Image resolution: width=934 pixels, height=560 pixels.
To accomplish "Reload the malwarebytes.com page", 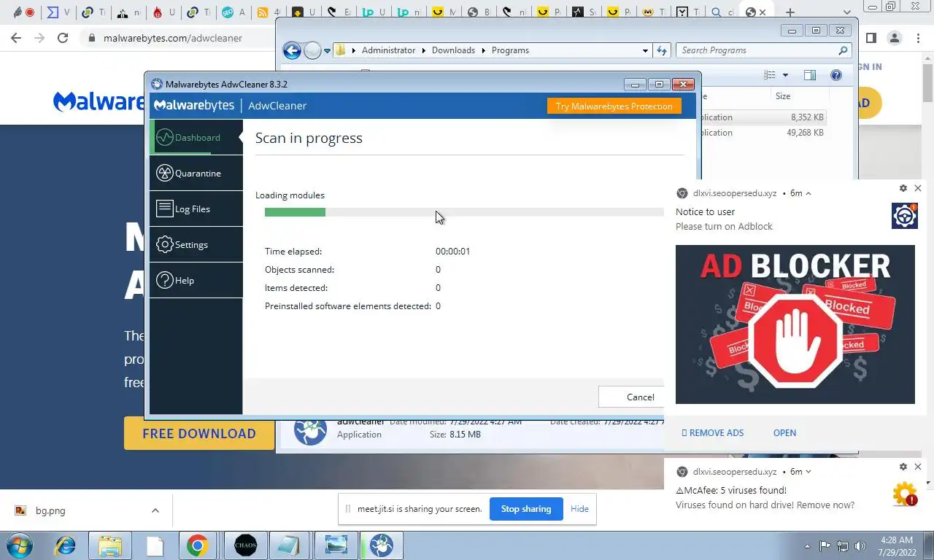I will click(63, 38).
